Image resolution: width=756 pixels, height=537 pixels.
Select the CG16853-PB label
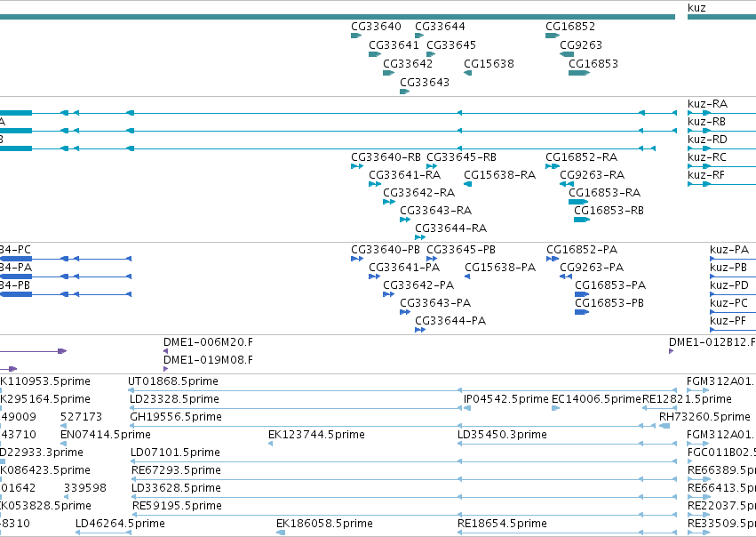tap(609, 303)
